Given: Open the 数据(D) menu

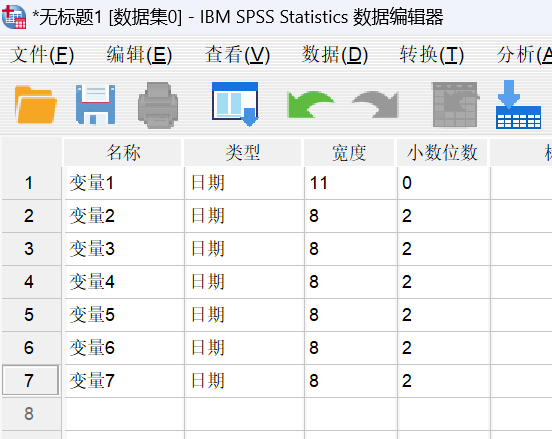Looking at the screenshot, I should pyautogui.click(x=335, y=55).
